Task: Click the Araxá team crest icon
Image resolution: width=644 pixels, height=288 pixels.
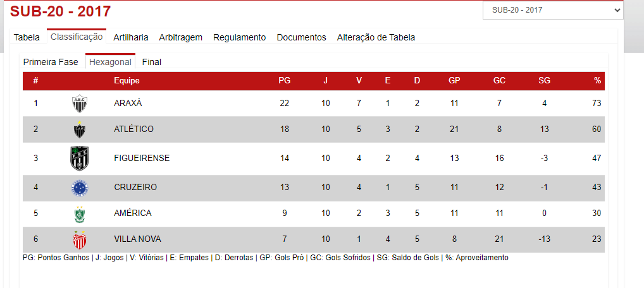Action: click(x=80, y=103)
